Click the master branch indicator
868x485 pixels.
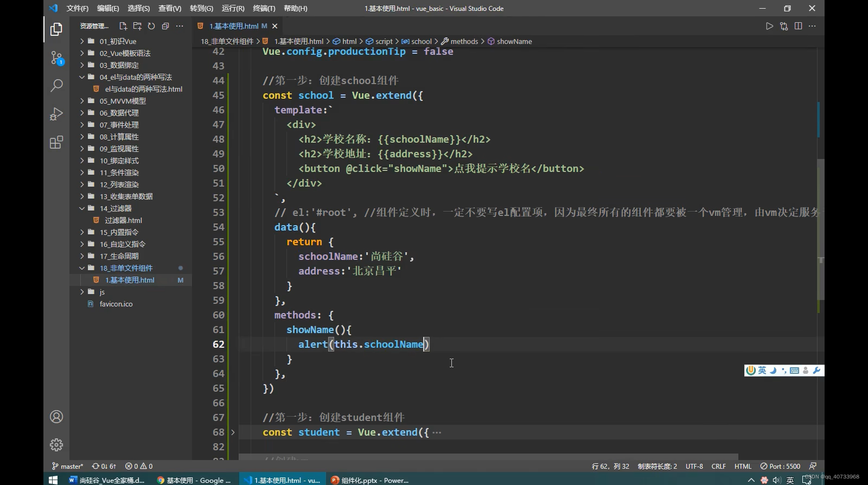coord(68,466)
